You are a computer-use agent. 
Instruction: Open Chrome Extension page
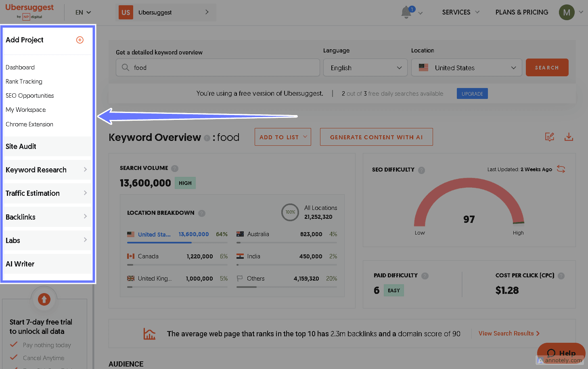29,124
